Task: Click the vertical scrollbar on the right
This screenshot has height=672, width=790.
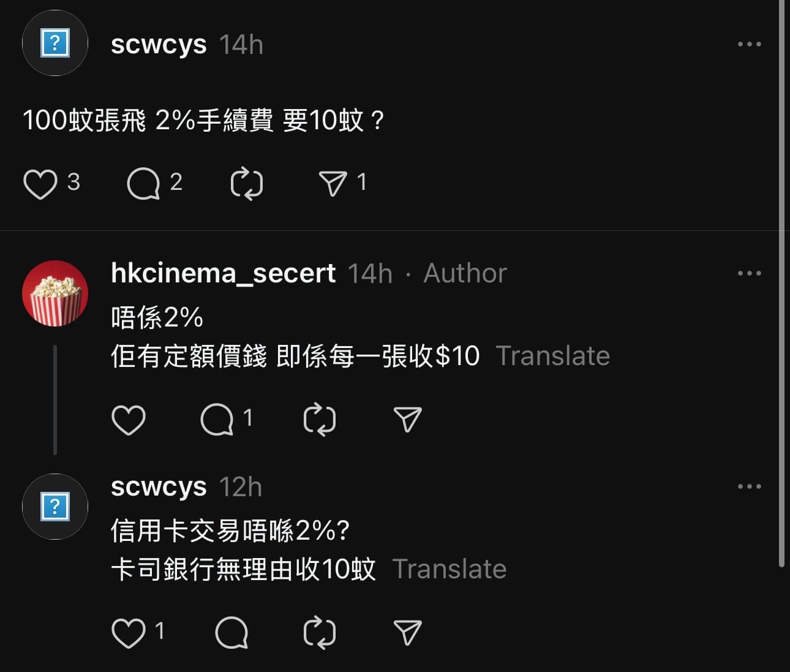Action: point(781,284)
